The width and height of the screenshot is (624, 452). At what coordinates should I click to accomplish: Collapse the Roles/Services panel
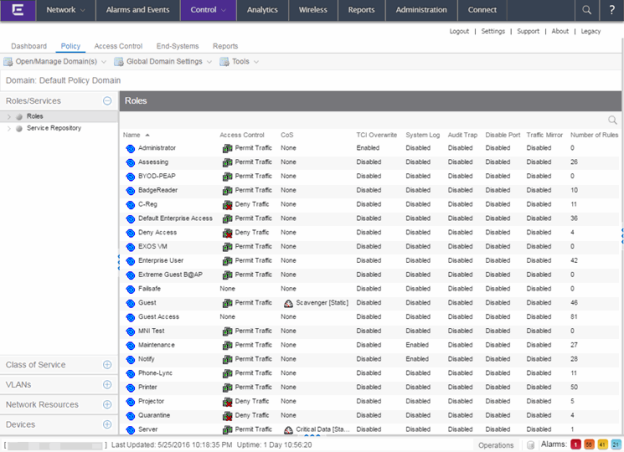pyautogui.click(x=107, y=101)
